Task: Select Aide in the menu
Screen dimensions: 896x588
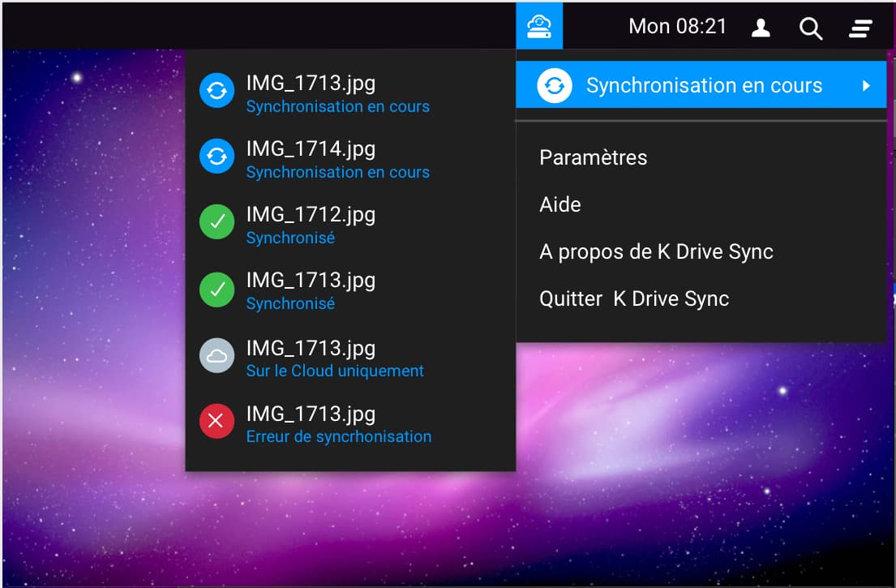Action: point(560,204)
